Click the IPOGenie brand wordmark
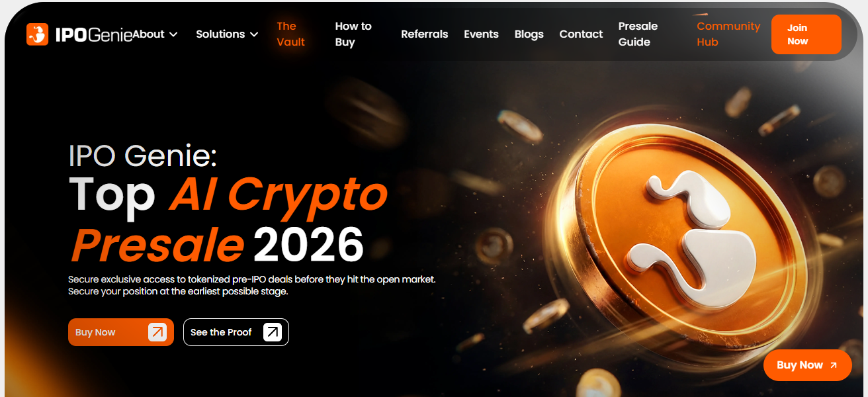 (94, 34)
